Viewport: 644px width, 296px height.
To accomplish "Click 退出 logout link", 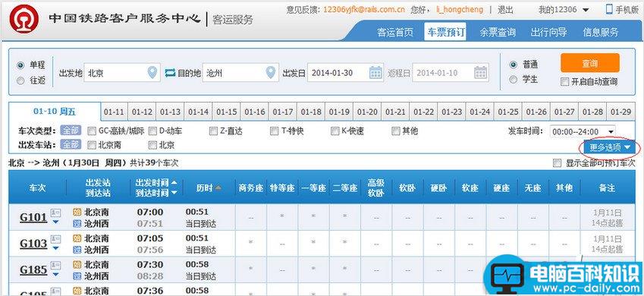I will [506, 9].
